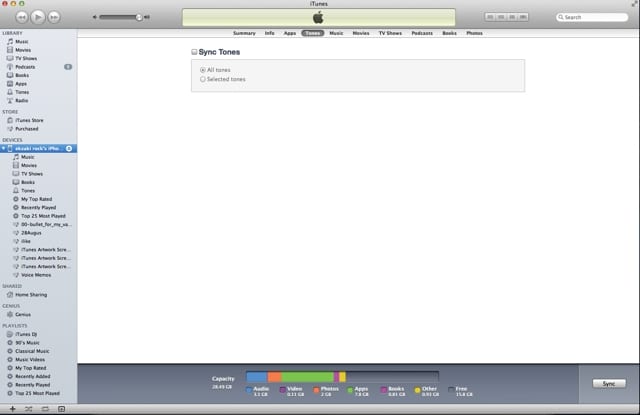Switch to the Apps tab

tap(290, 33)
